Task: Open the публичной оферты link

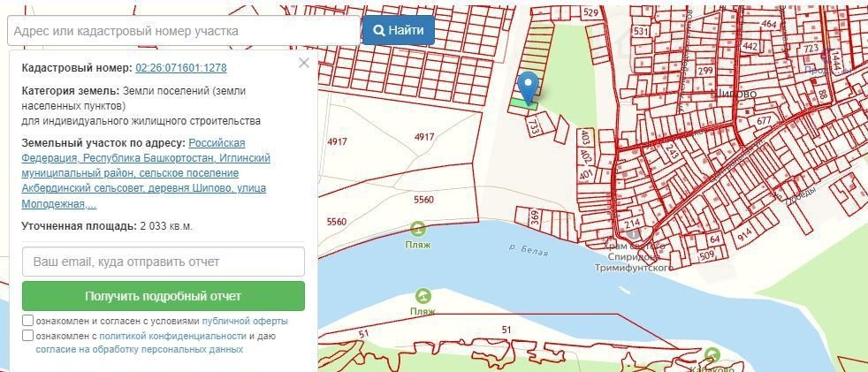Action: [x=245, y=321]
